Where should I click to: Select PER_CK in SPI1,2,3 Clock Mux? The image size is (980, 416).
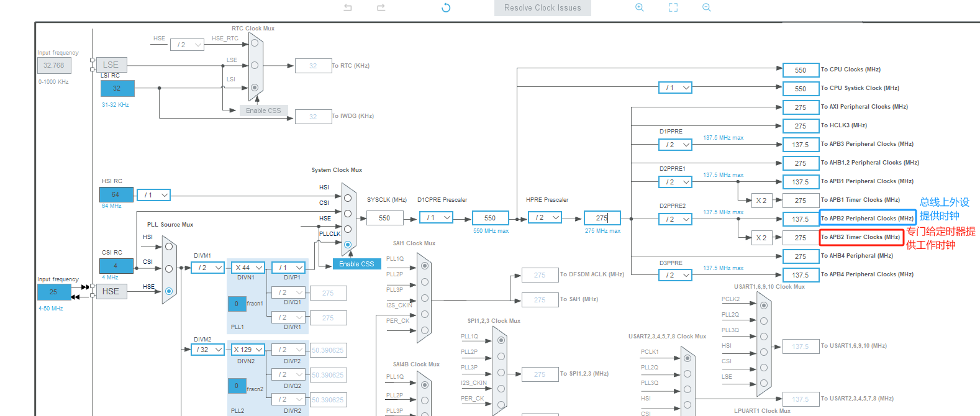(x=501, y=405)
